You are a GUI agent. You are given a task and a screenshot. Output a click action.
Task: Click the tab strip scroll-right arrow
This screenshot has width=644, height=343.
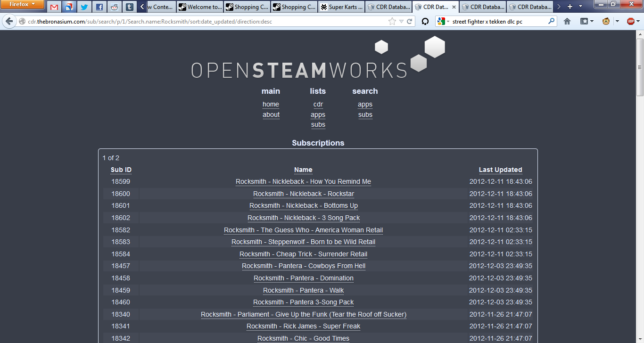click(x=559, y=7)
